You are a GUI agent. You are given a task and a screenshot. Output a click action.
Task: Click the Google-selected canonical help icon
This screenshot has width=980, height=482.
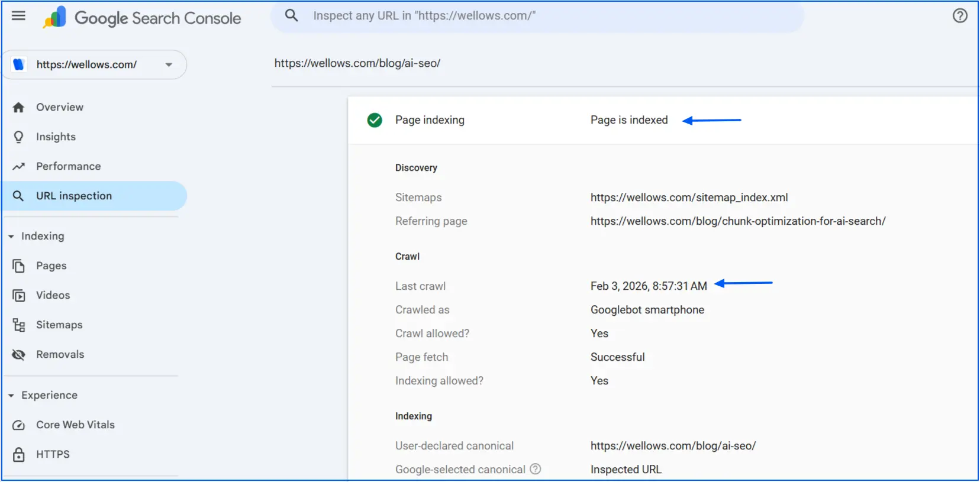(536, 469)
